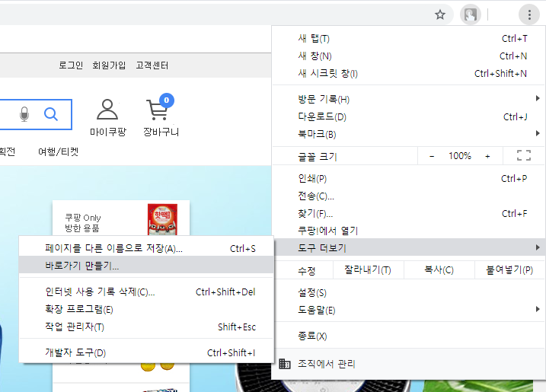Expand 도구 더보기 submenu arrow
This screenshot has height=392, width=546.
coord(538,247)
